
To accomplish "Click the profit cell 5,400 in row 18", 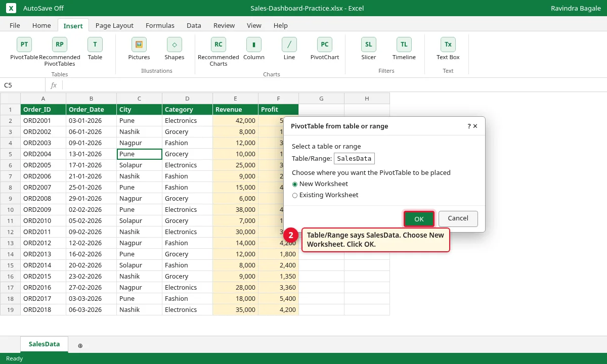I will pyautogui.click(x=278, y=298).
